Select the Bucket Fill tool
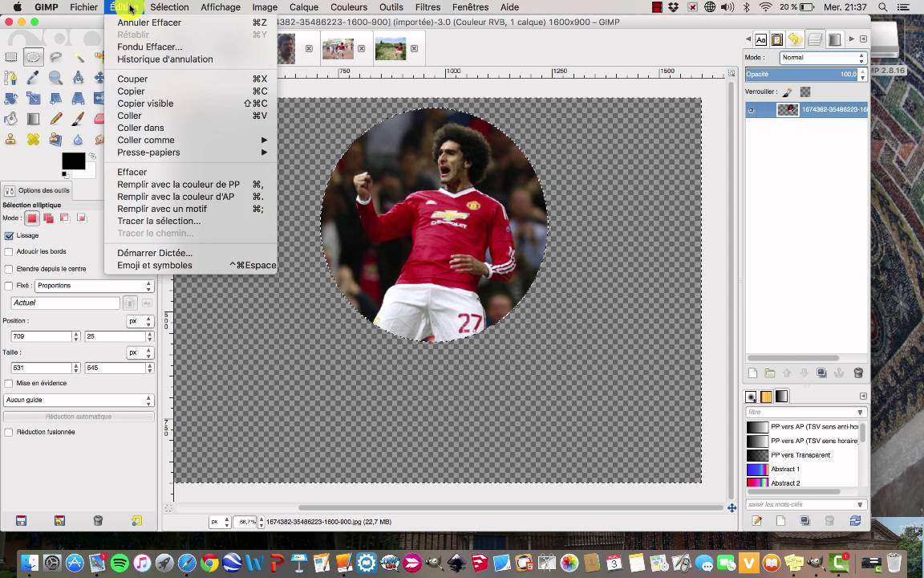 click(x=11, y=119)
